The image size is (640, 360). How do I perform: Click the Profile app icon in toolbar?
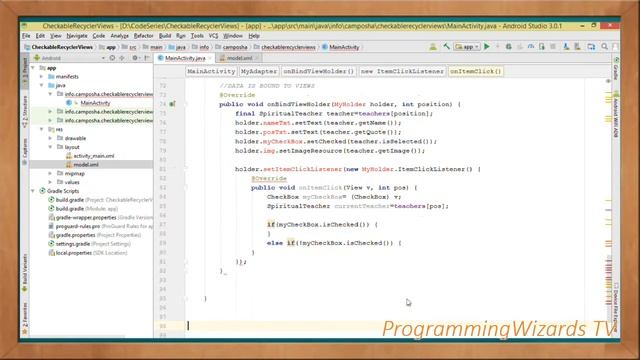tap(531, 47)
